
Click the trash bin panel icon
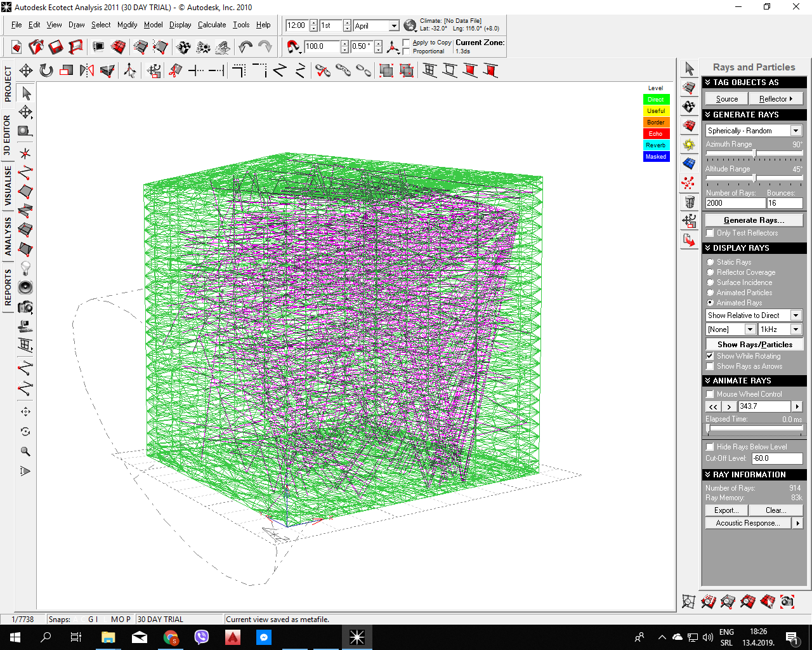(x=689, y=202)
